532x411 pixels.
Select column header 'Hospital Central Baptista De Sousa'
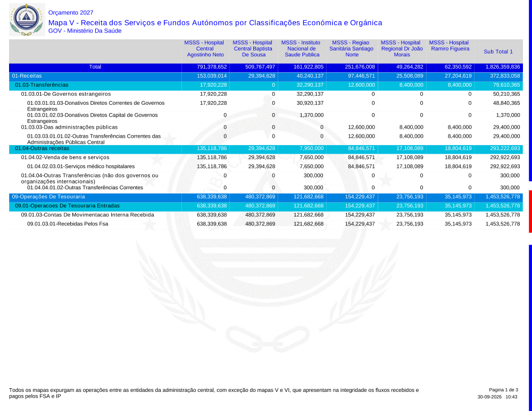point(253,48)
